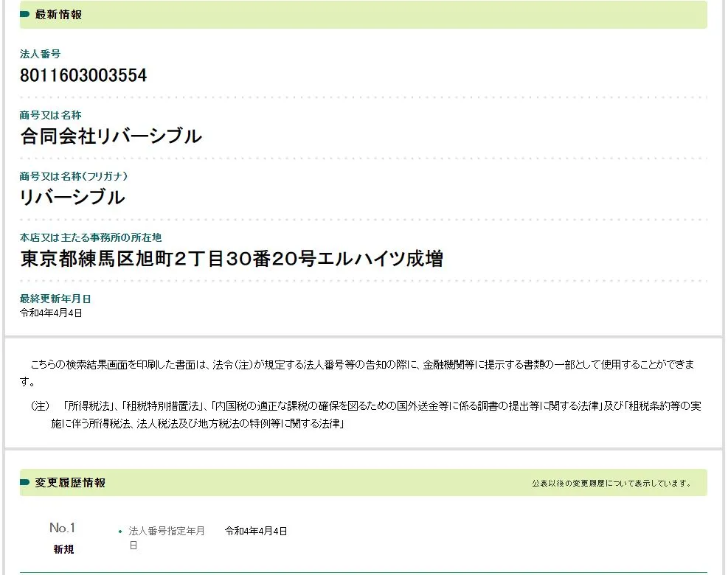Click the date under 最終更新年月日
This screenshot has width=728, height=575.
51,313
